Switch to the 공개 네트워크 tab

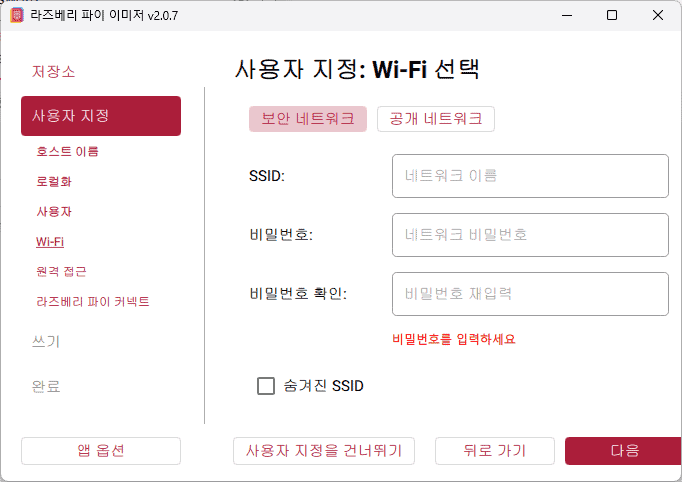pos(435,118)
